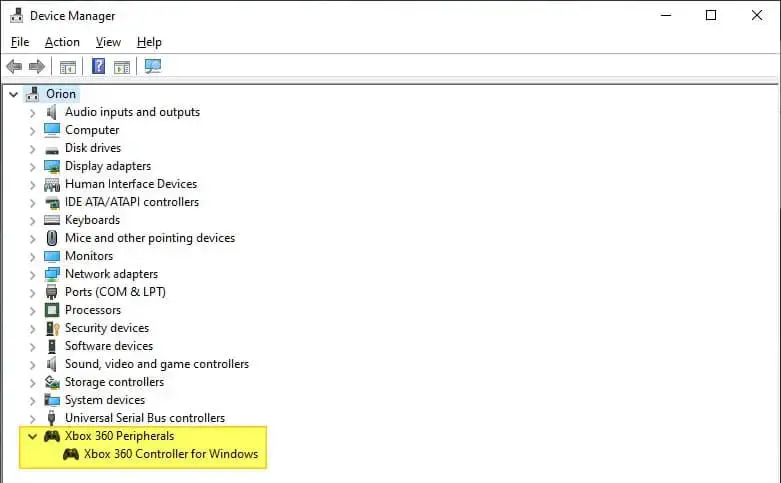Open the action pane toolbar icon

122,66
